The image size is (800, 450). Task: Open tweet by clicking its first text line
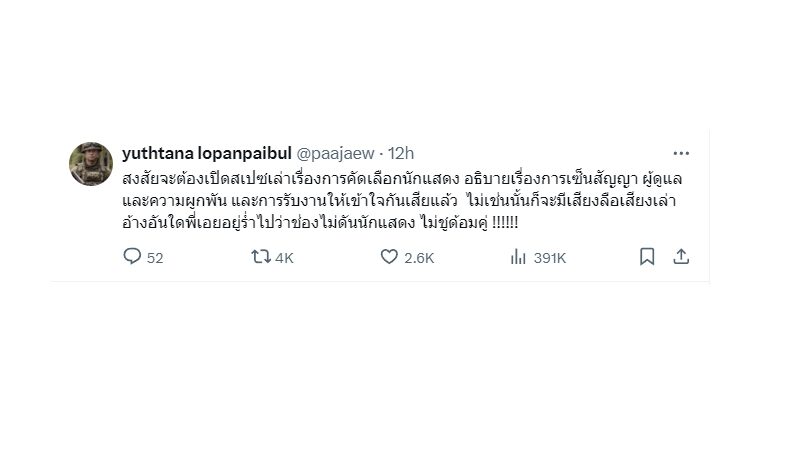402,179
